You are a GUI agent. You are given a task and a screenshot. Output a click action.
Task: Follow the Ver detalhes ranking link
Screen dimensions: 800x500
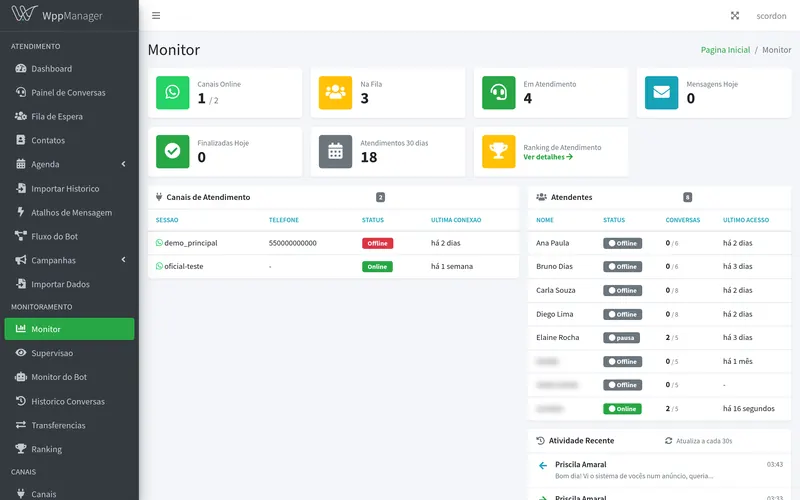click(548, 157)
